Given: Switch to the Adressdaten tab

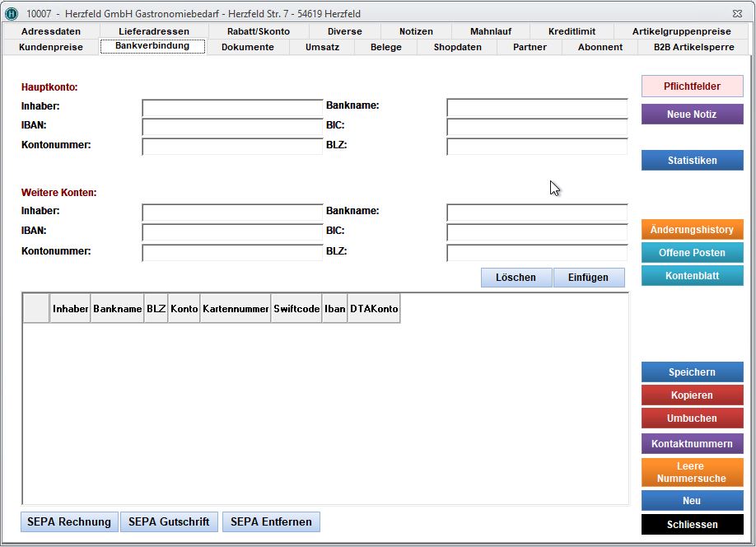Looking at the screenshot, I should point(51,31).
